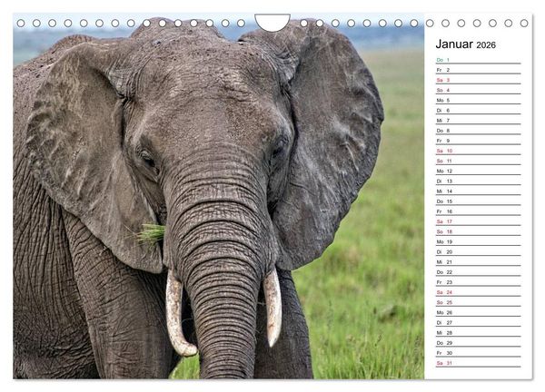The height and width of the screenshot is (392, 545).
Task: Select the 'So 18' calendar row
Action: 479,231
